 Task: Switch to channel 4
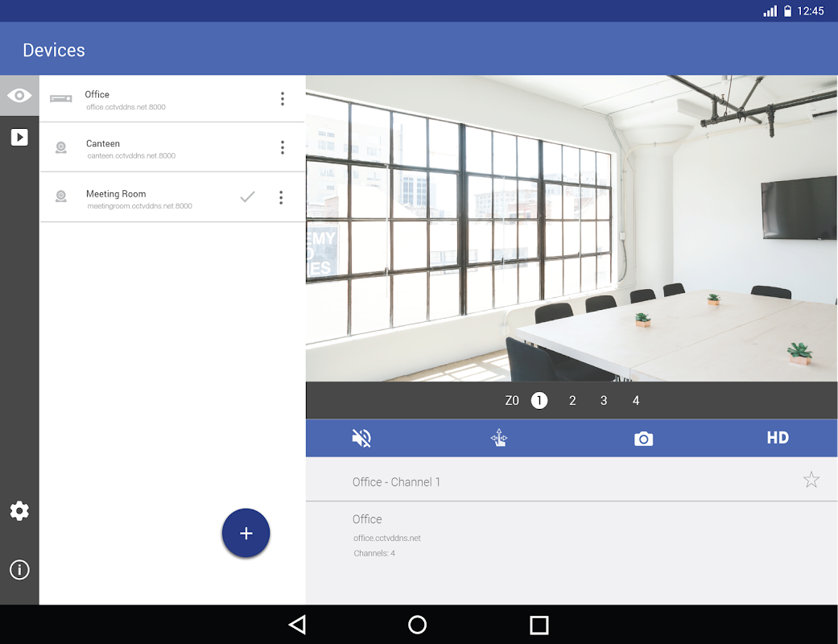pos(635,400)
